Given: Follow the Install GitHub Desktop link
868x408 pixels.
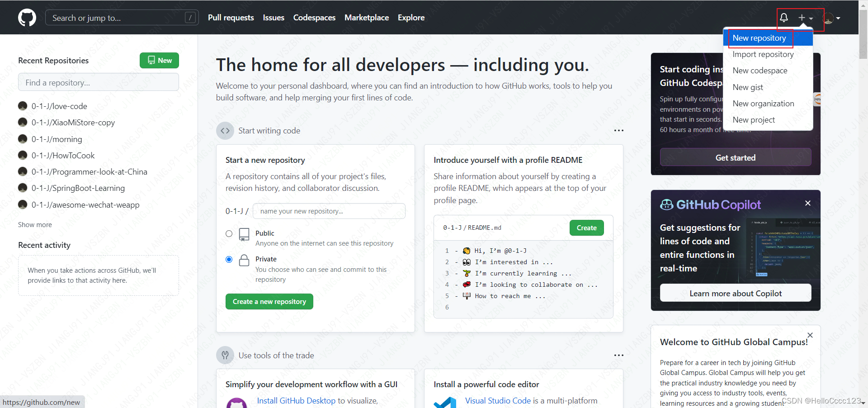Looking at the screenshot, I should (x=296, y=401).
